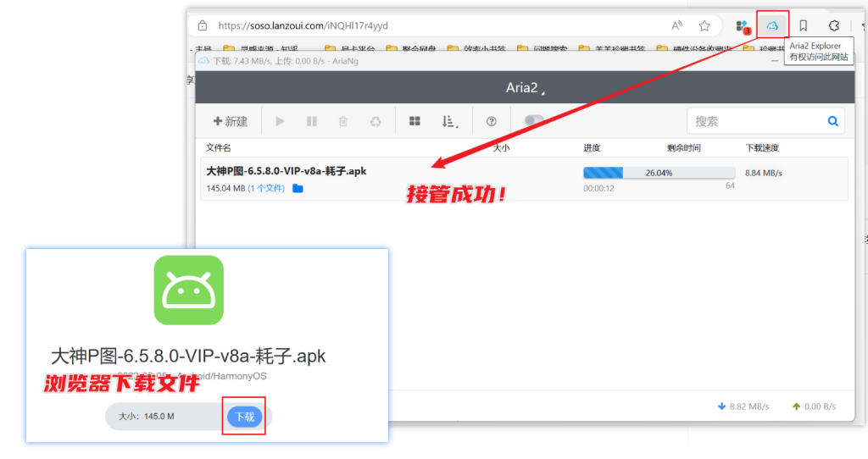The image size is (868, 459).
Task: Click the Aria2 Explorer extension icon
Action: point(772,25)
